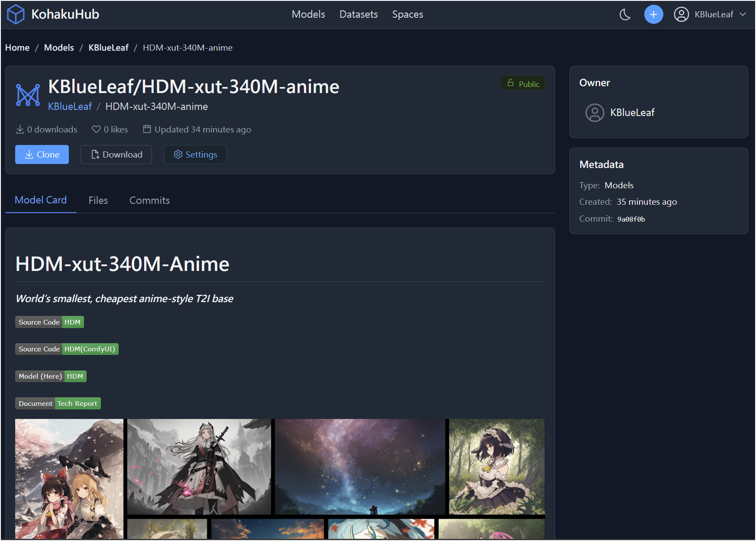
Task: Click the HDM-xut-340M-Anime heading
Action: pos(122,264)
